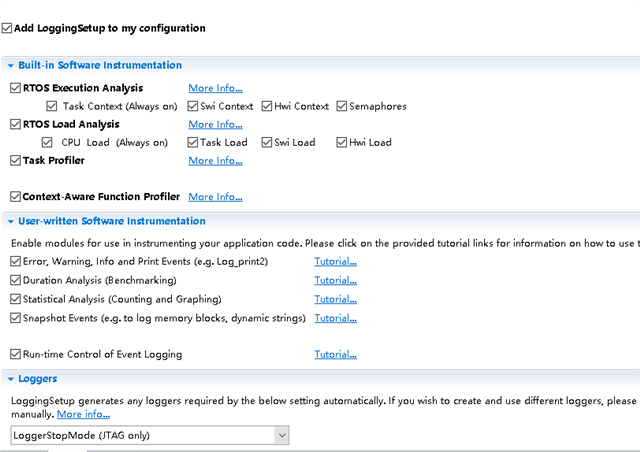
Task: Collapse the Loggers section
Action: (x=10, y=379)
